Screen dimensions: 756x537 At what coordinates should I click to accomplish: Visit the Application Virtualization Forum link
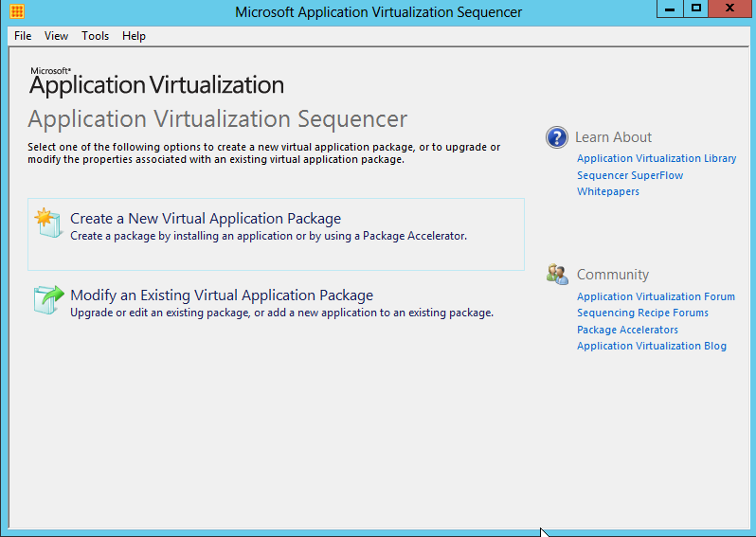[x=656, y=296]
